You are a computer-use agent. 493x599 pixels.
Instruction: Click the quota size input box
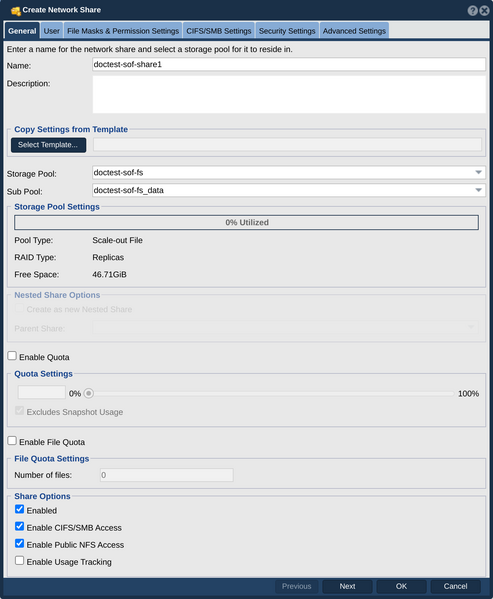pos(42,392)
